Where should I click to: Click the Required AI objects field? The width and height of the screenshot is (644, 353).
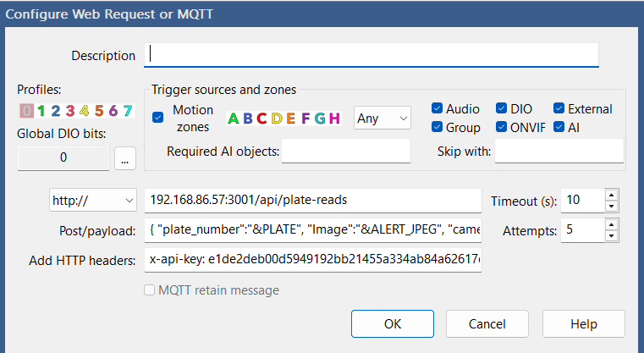[345, 152]
